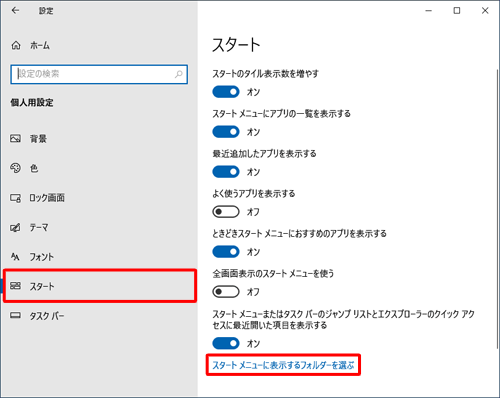Click the ロック画面 icon

(x=15, y=198)
